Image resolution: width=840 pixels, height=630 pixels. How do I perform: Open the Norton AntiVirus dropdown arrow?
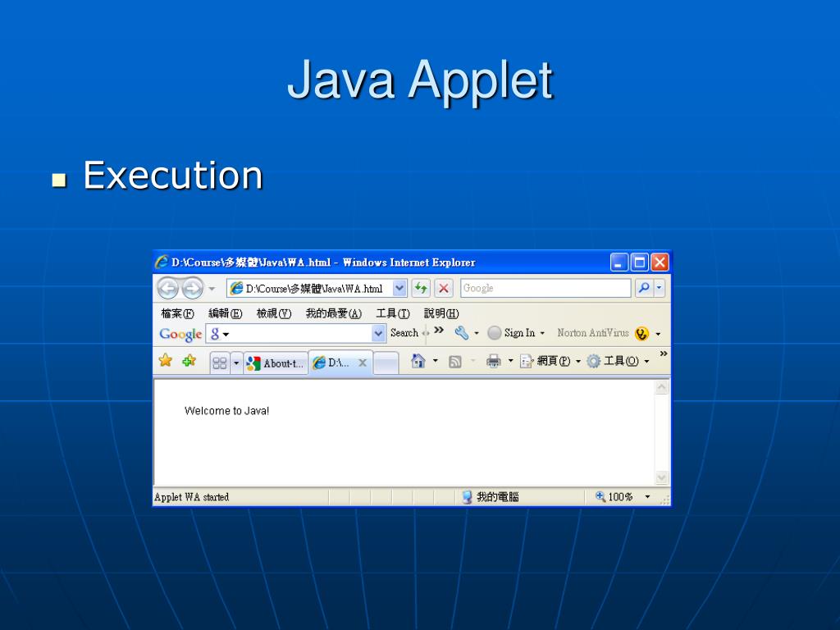659,334
